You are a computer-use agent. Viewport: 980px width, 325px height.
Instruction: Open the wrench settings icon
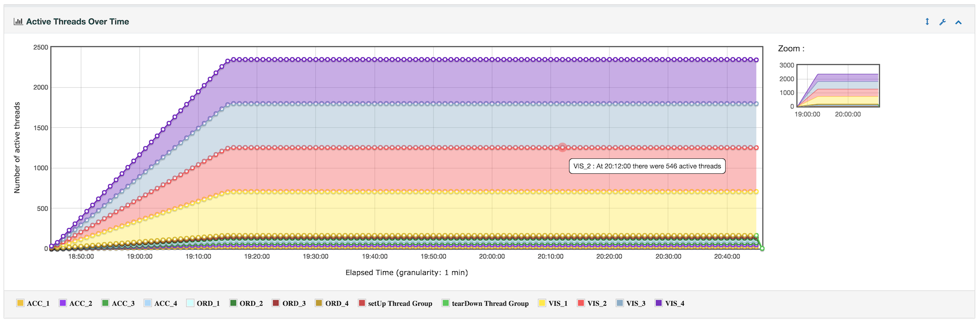pyautogui.click(x=942, y=22)
